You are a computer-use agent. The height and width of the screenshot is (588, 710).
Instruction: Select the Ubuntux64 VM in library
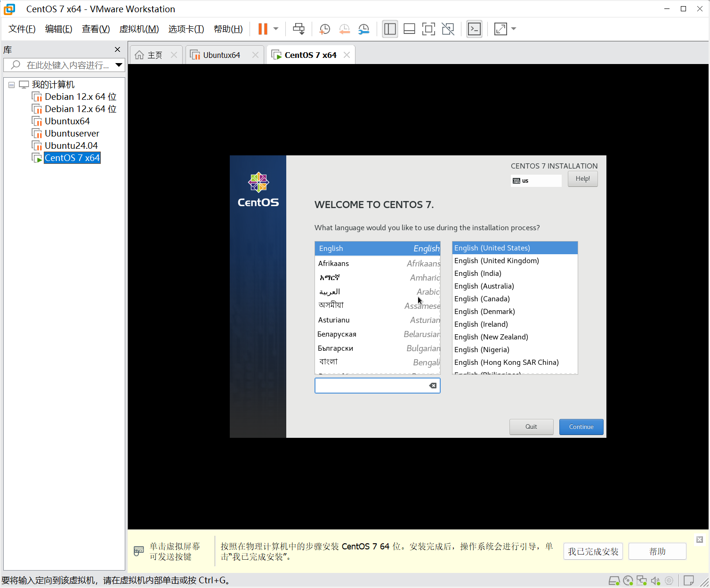[67, 121]
